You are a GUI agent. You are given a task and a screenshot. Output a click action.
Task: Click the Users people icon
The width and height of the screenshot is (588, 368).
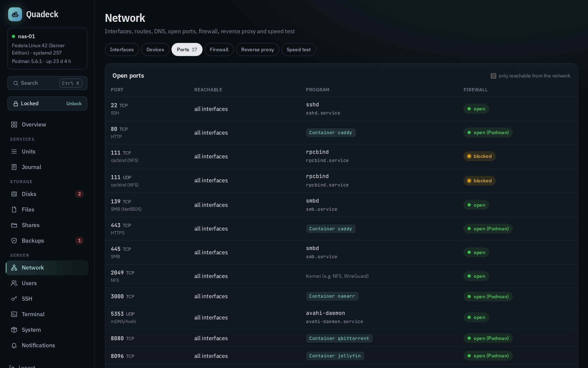tap(14, 283)
